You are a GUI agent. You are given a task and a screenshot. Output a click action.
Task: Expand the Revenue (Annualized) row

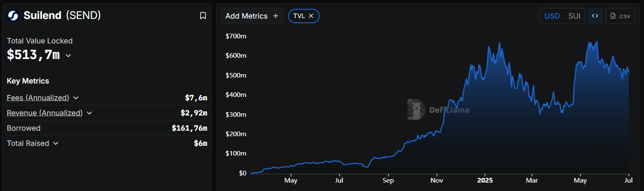89,113
